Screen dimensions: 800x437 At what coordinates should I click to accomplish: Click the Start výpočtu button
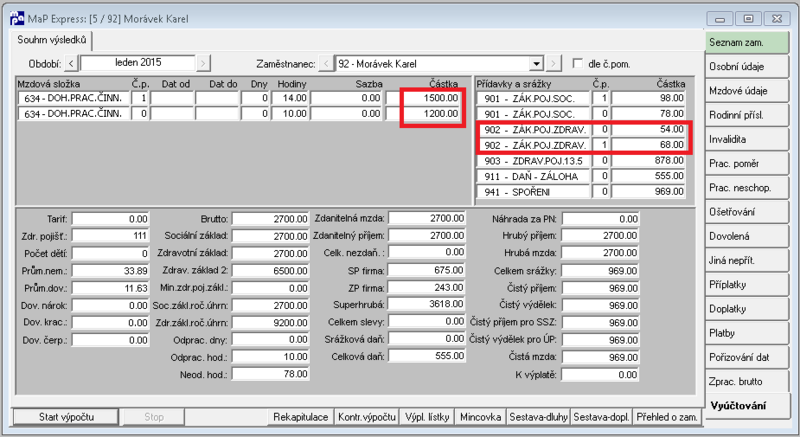[x=66, y=417]
